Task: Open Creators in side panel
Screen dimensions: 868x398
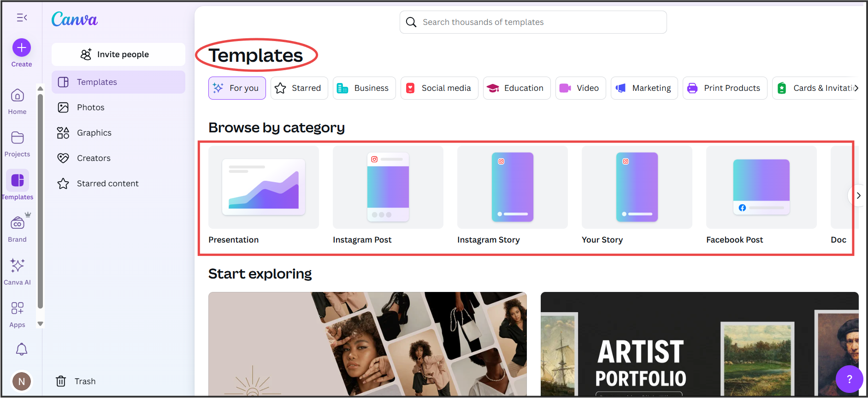Action: pos(118,158)
